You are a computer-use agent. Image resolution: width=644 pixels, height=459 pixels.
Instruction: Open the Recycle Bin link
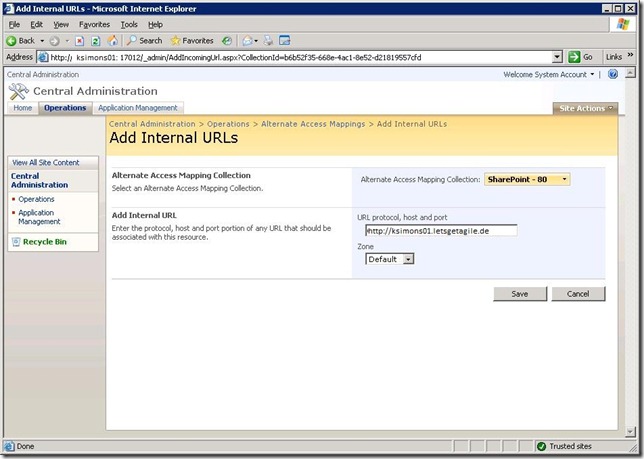(44, 242)
